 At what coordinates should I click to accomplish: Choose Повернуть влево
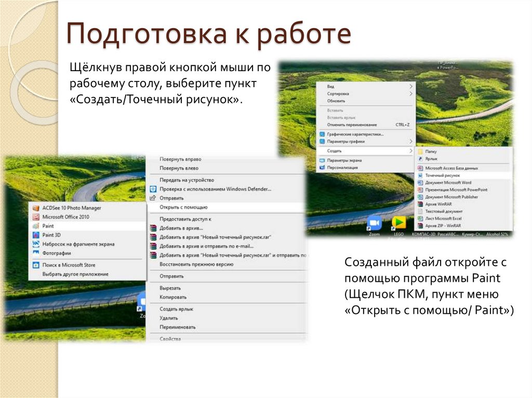pyautogui.click(x=179, y=168)
